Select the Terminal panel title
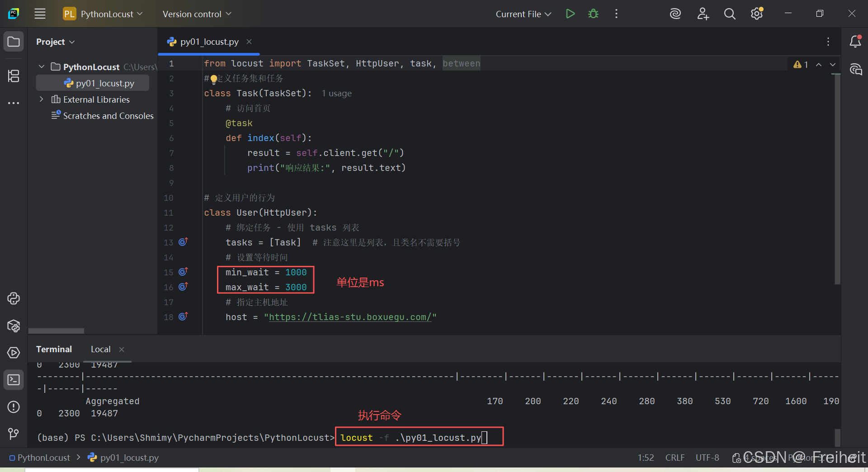 point(54,349)
